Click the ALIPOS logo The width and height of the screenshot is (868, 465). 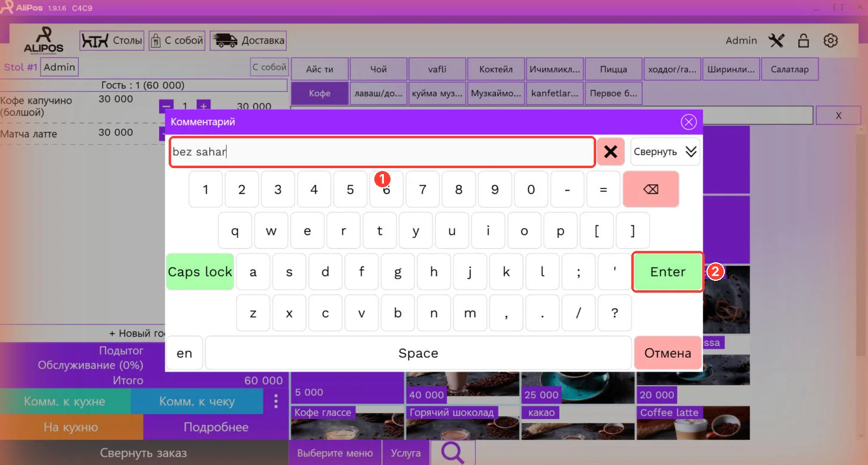point(44,40)
